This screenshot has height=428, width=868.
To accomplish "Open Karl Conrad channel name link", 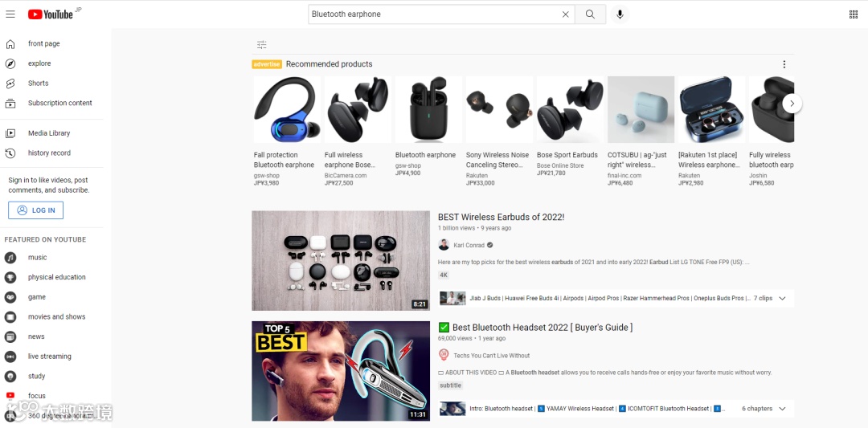I will coord(469,245).
